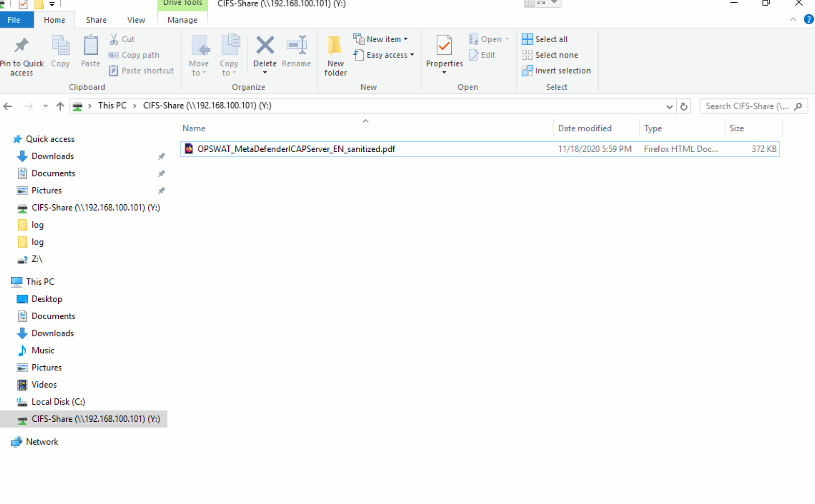
Task: Click the PDF file's Firefox icon
Action: click(x=189, y=149)
